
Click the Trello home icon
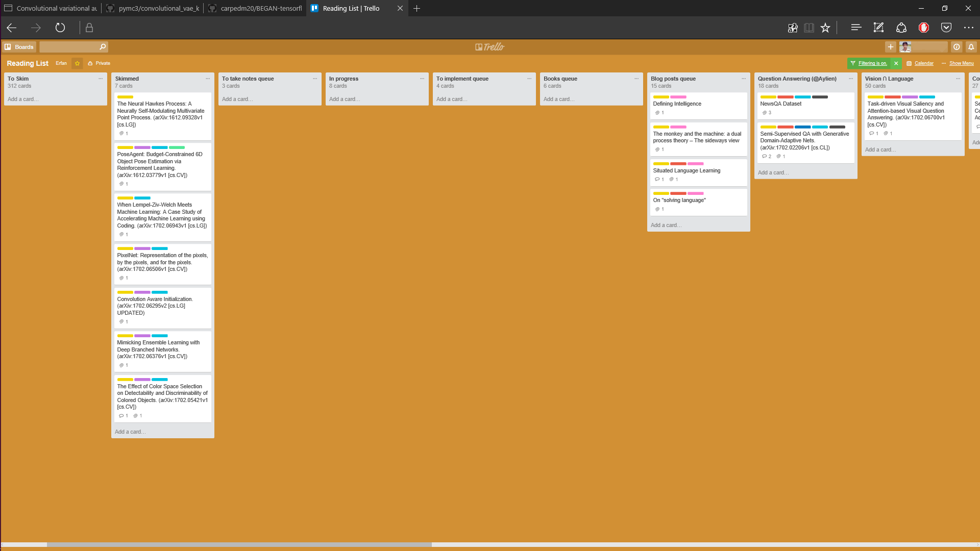coord(489,46)
